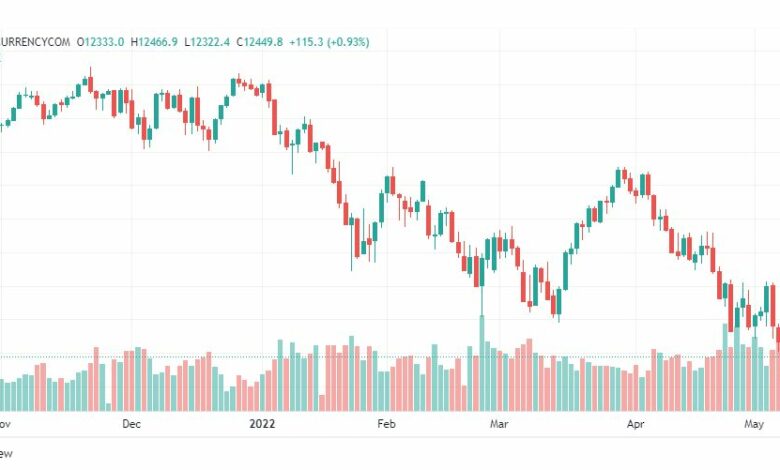Select the high price value 12466.9

pyautogui.click(x=158, y=42)
